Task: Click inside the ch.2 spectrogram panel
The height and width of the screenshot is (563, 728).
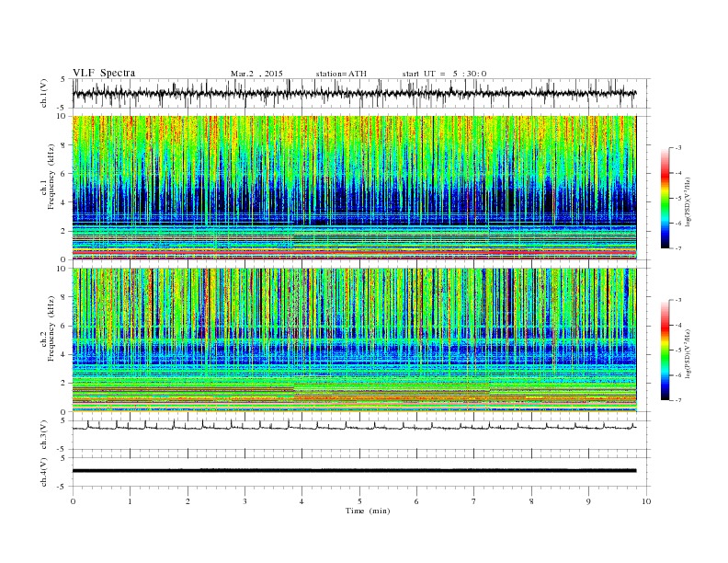Action: 354,340
